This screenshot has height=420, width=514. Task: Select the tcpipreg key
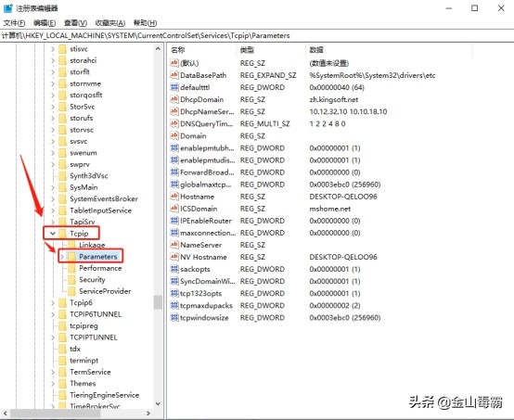[x=84, y=326]
